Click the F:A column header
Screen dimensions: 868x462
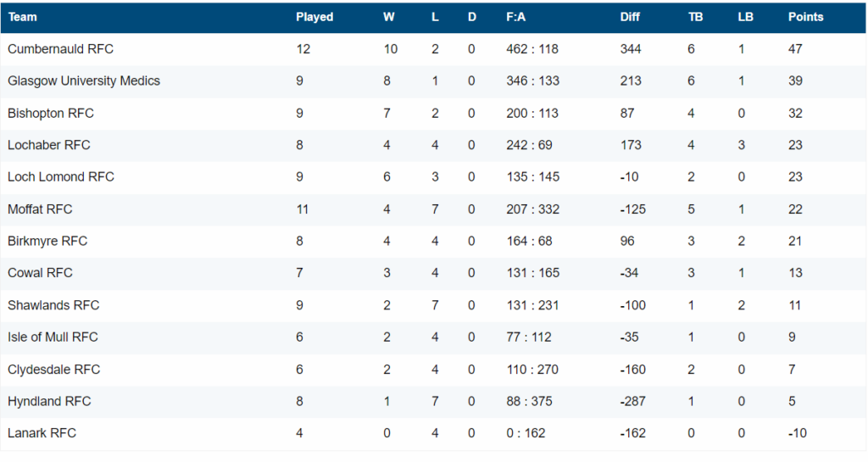click(x=515, y=17)
